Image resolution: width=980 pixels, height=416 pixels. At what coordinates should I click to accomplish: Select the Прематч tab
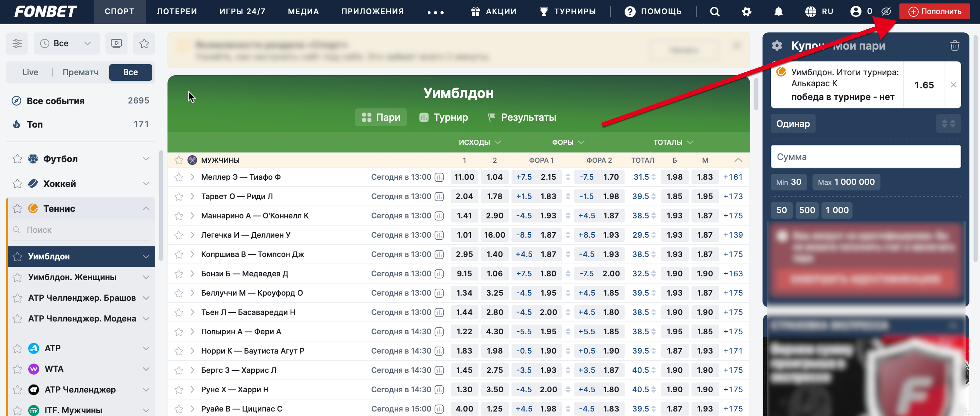point(80,72)
